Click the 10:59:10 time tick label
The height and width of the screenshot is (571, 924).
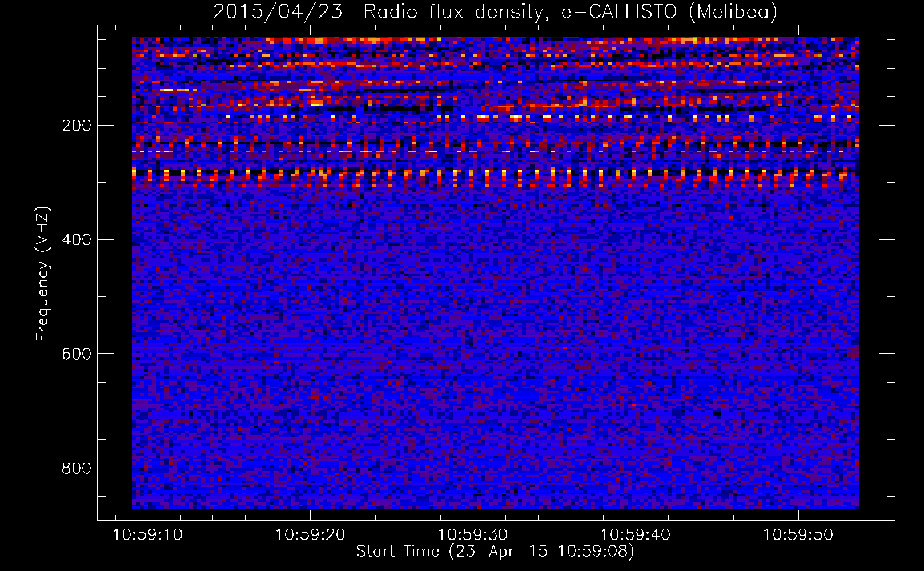pyautogui.click(x=148, y=535)
